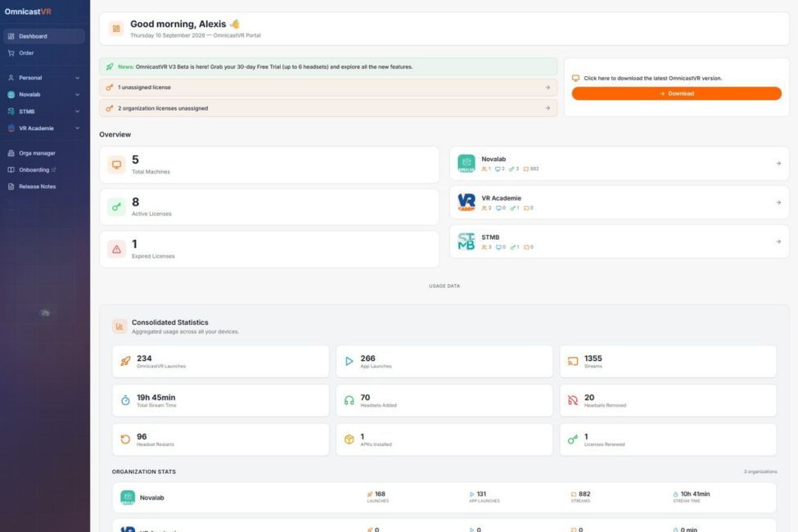Click the STMB logo in sidebar

(x=11, y=111)
